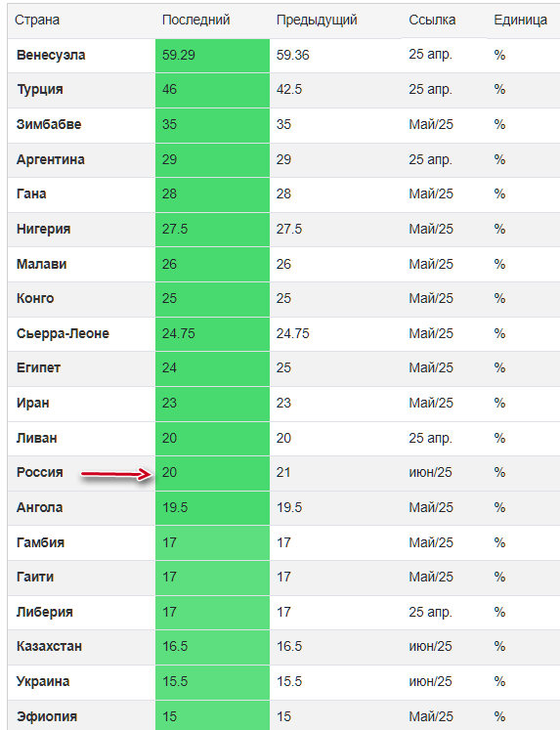Click the red arrow pointing at Россия
Image resolution: width=560 pixels, height=730 pixels.
116,474
